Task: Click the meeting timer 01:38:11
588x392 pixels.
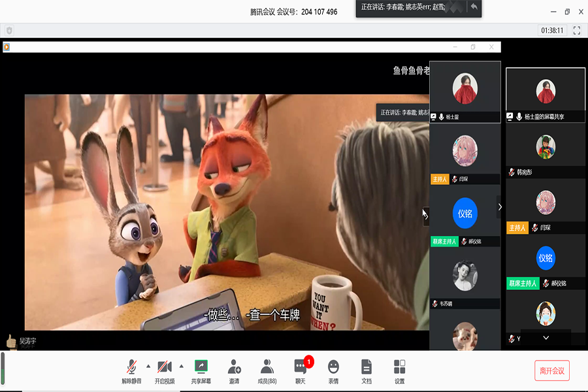Action: (552, 31)
